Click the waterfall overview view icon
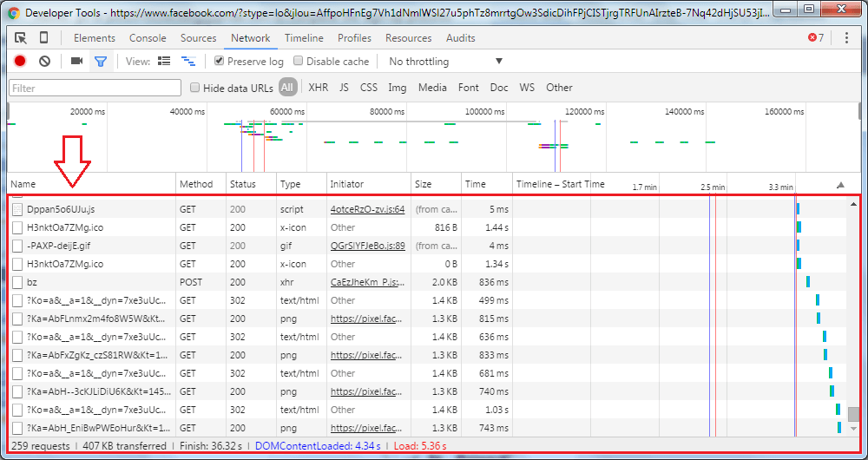868x460 pixels. 187,62
